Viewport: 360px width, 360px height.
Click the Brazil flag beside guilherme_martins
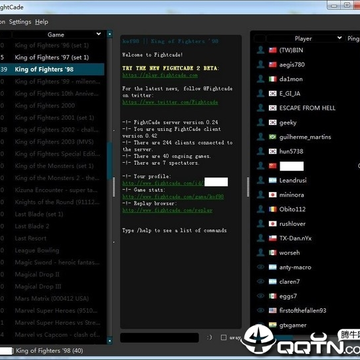click(273, 137)
